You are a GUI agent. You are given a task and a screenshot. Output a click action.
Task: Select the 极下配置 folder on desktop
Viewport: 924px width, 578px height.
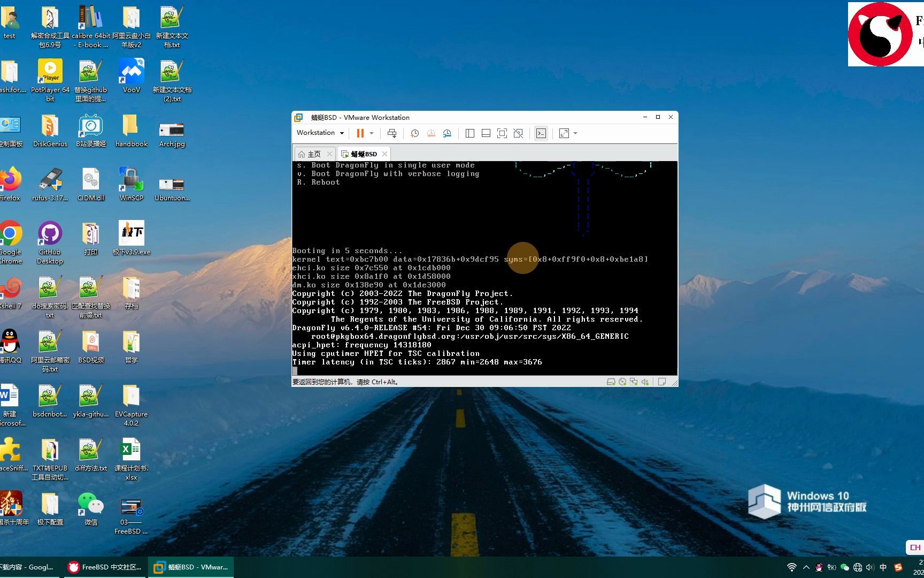click(50, 508)
